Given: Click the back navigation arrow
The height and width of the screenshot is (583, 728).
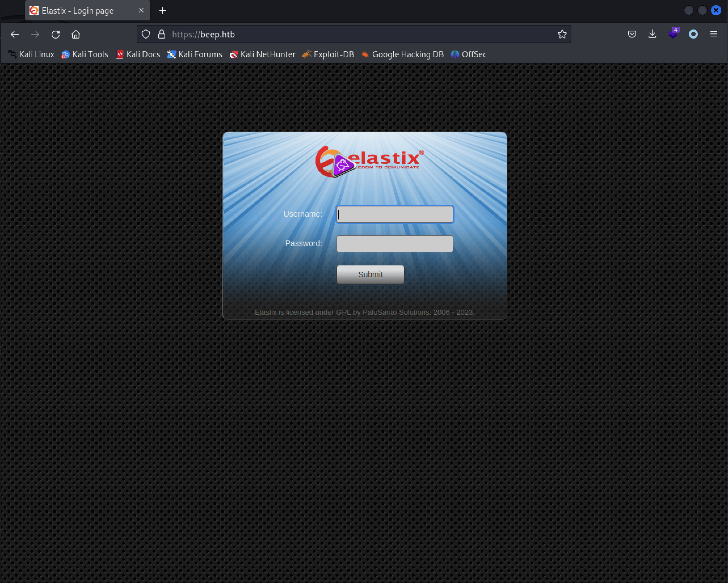Looking at the screenshot, I should click(14, 34).
